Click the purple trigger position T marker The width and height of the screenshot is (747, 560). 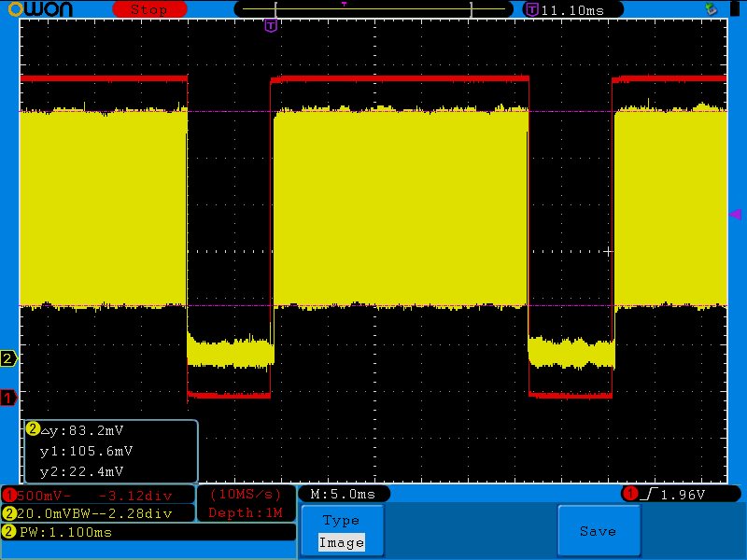(x=271, y=26)
